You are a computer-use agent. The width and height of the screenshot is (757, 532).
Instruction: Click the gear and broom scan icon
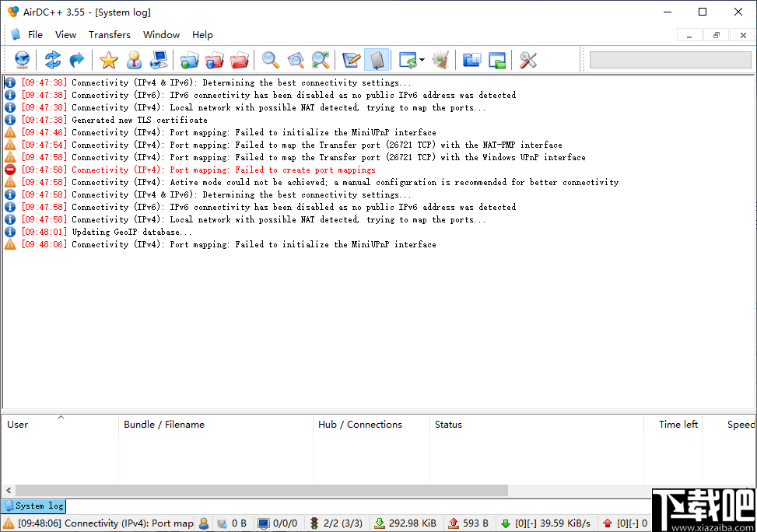coord(440,61)
